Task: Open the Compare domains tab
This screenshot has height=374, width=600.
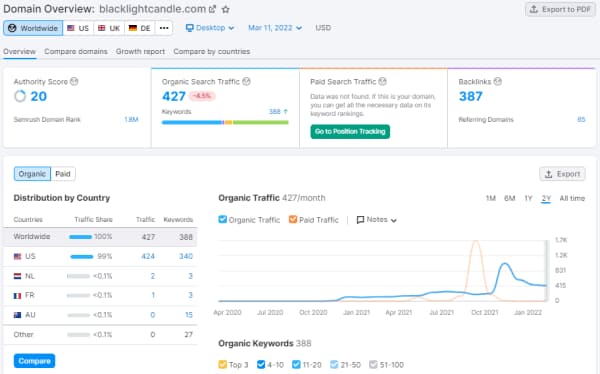Action: 76,52
